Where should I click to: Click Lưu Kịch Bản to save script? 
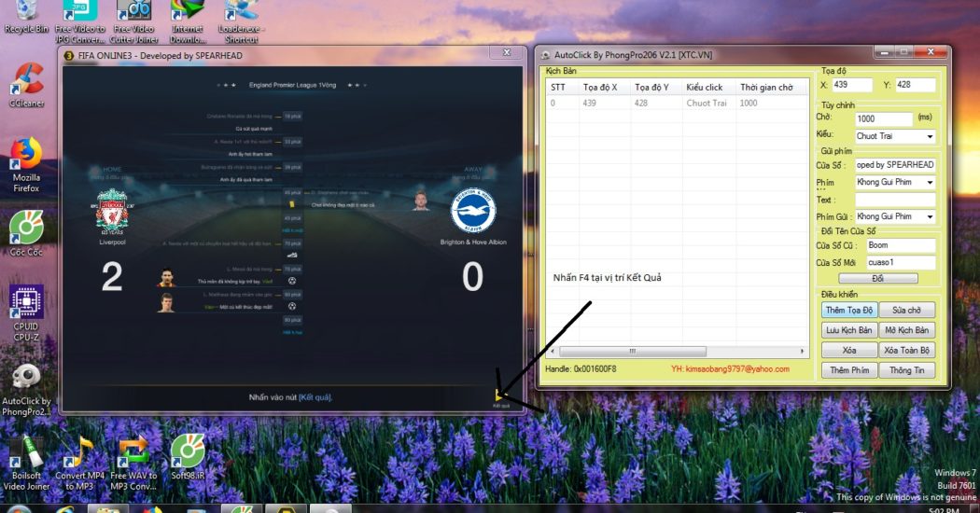[x=848, y=330]
